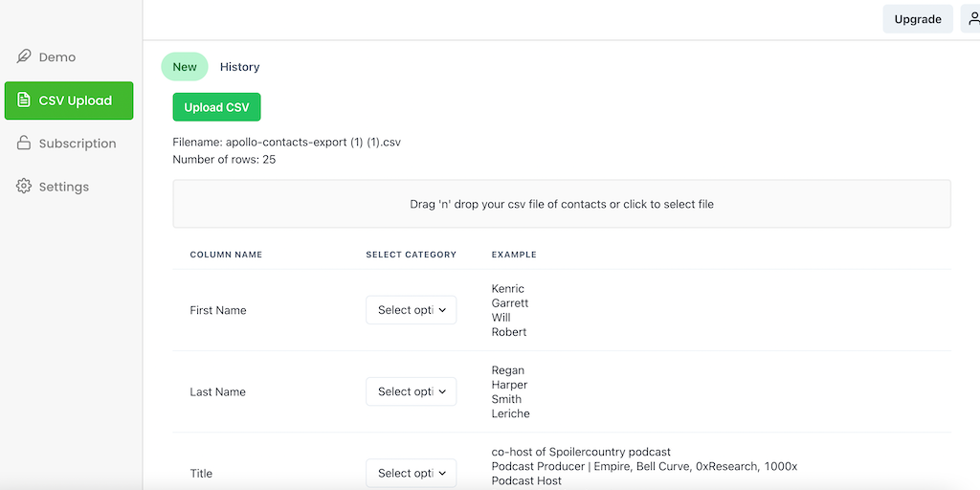Click the filename apollo-contacts-export text

click(x=286, y=142)
